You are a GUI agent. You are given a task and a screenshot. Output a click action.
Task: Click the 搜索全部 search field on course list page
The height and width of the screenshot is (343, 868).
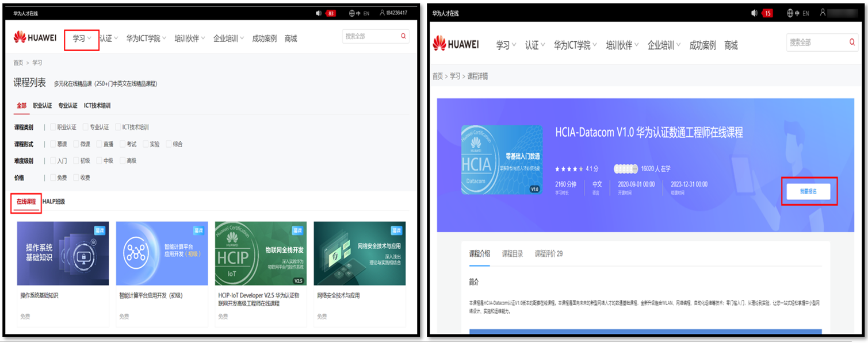tap(370, 36)
